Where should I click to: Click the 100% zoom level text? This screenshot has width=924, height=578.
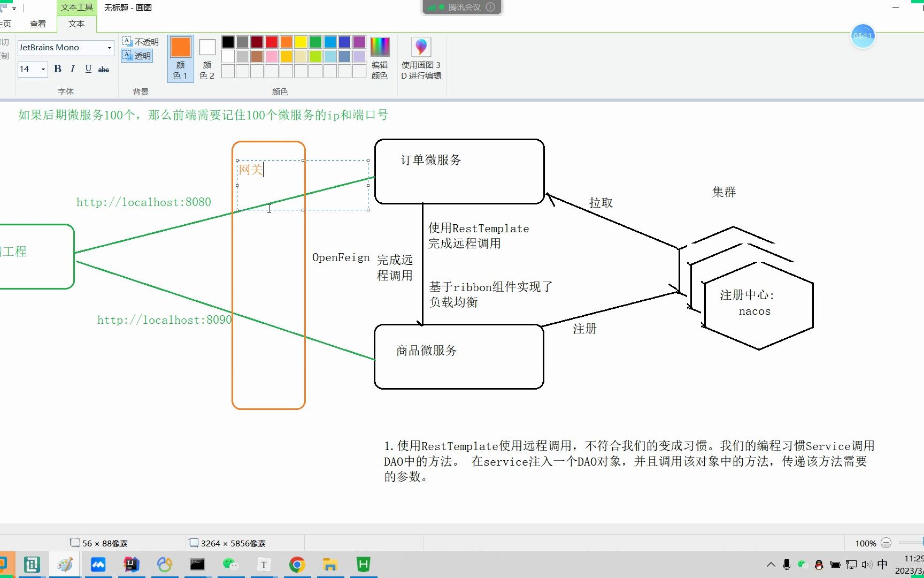866,543
